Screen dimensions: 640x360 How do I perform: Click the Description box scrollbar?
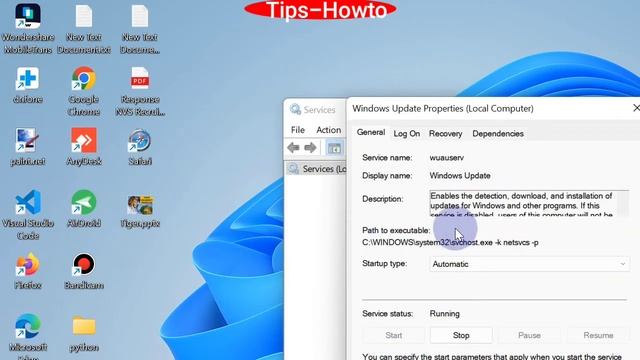[x=623, y=203]
